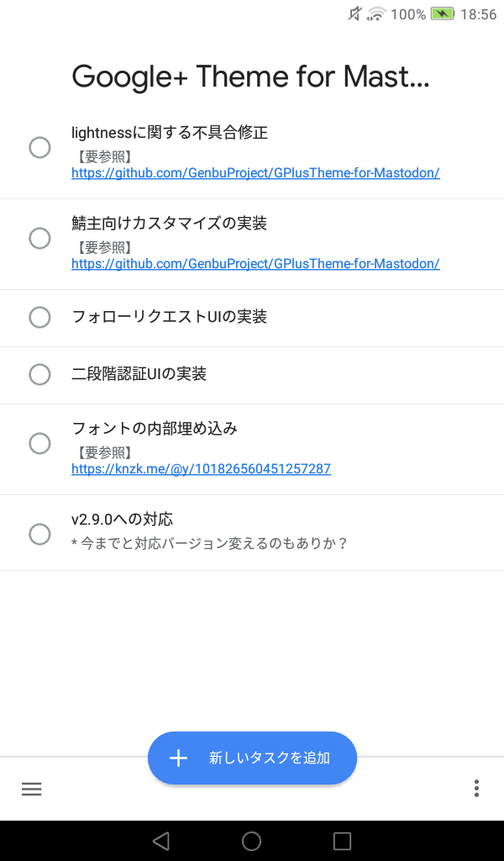The width and height of the screenshot is (504, 861).
Task: Open the three-dot more options menu
Action: click(x=476, y=788)
